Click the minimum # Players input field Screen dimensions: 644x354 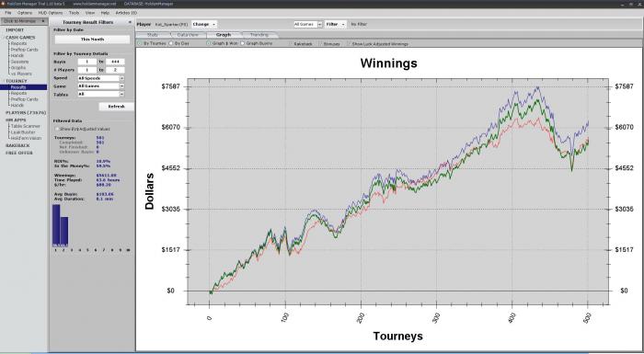coord(87,70)
